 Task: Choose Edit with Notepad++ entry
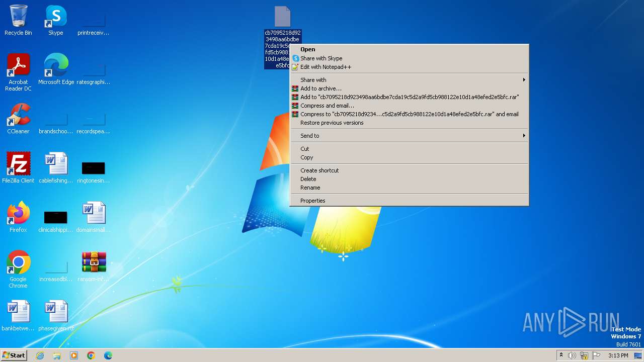click(410, 67)
